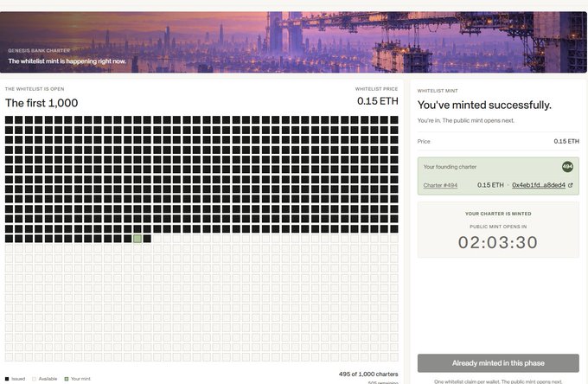Click the 'PUBLIC MINT OPENS IN' label
This screenshot has width=588, height=384.
click(498, 227)
